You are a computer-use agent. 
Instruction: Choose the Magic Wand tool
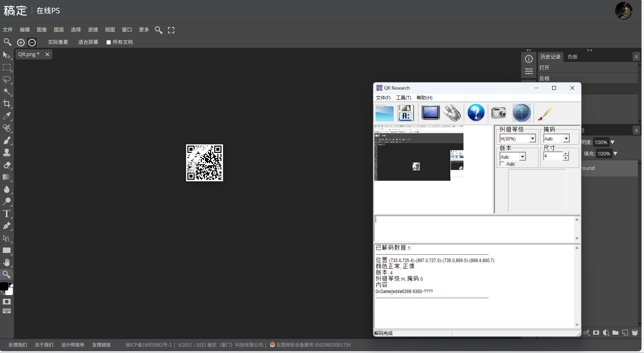click(7, 91)
